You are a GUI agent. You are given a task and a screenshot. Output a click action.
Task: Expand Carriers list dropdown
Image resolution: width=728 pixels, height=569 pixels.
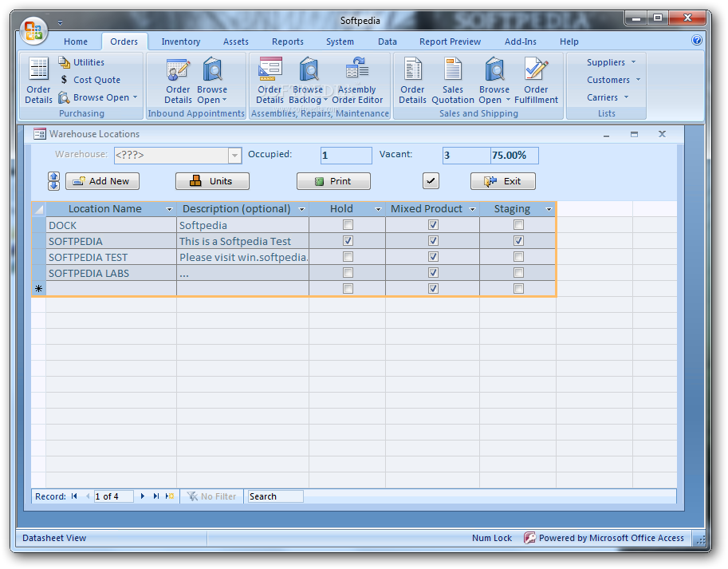click(607, 97)
